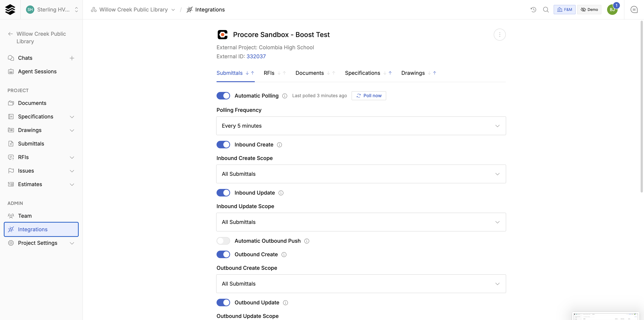Open the Inbound Update Scope dropdown

(361, 222)
